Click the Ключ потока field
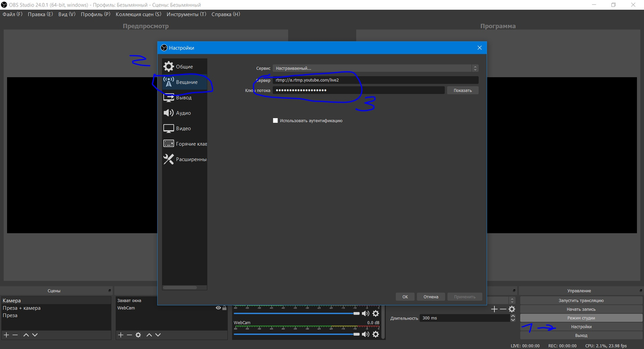 pyautogui.click(x=358, y=90)
